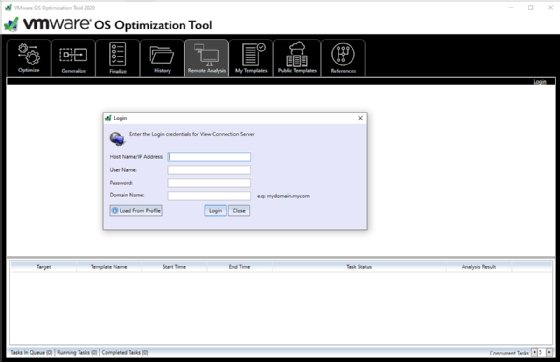Click the VMware logo icon in header
Viewport: 560px width, 362px height.
(11, 25)
